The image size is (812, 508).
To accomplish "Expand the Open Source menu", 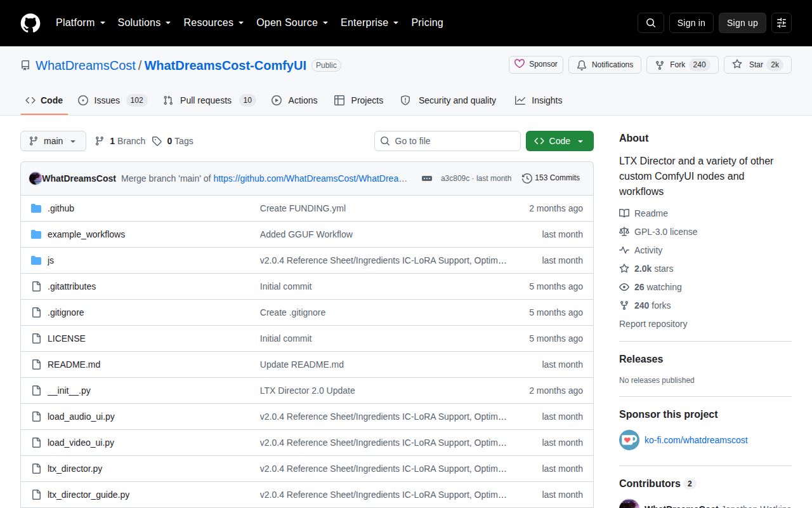I will 292,22.
